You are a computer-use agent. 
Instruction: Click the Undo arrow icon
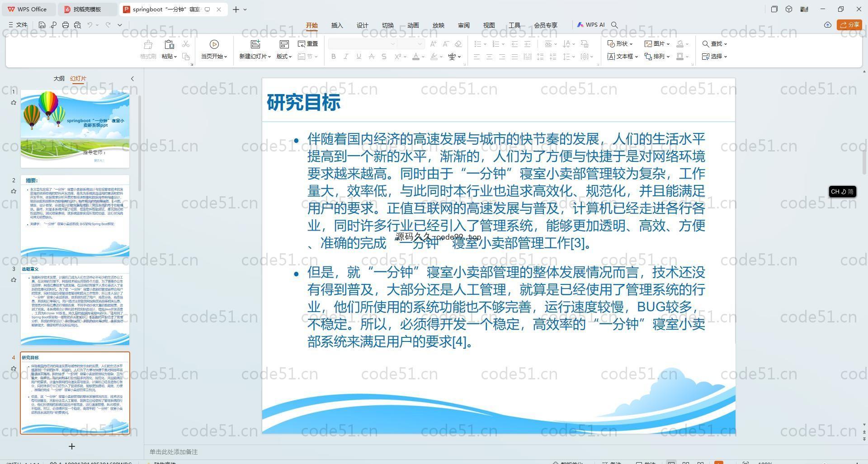pos(90,25)
